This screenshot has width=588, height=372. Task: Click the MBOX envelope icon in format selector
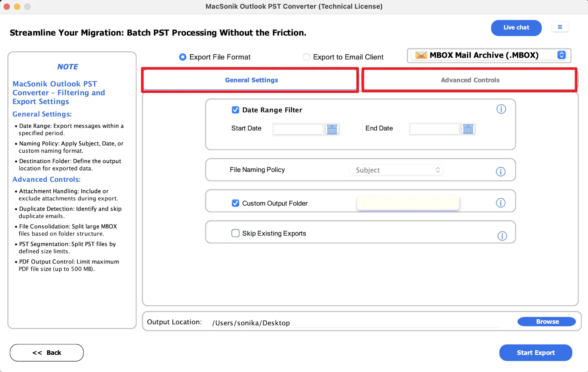[x=421, y=55]
